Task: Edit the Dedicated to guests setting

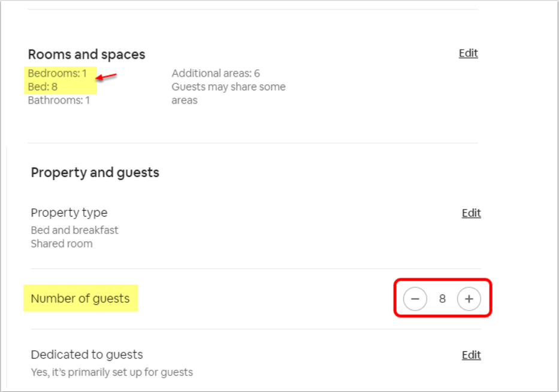Action: pyautogui.click(x=471, y=355)
